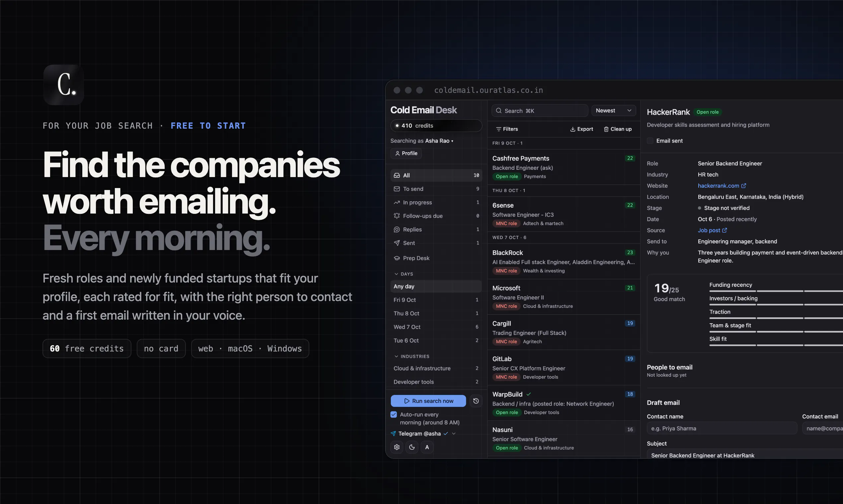Click the Funding recency score bar
Image resolution: width=843 pixels, height=504 pixels.
[776, 291]
